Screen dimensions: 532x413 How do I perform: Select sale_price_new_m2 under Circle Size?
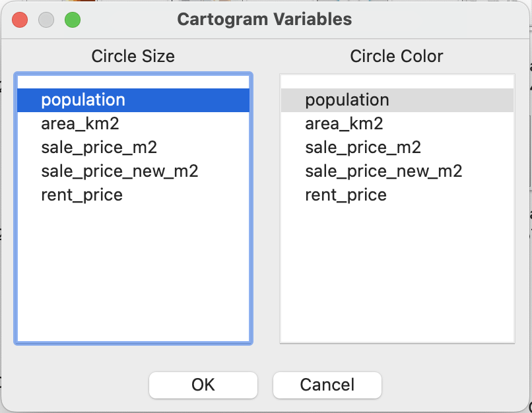[x=133, y=172]
